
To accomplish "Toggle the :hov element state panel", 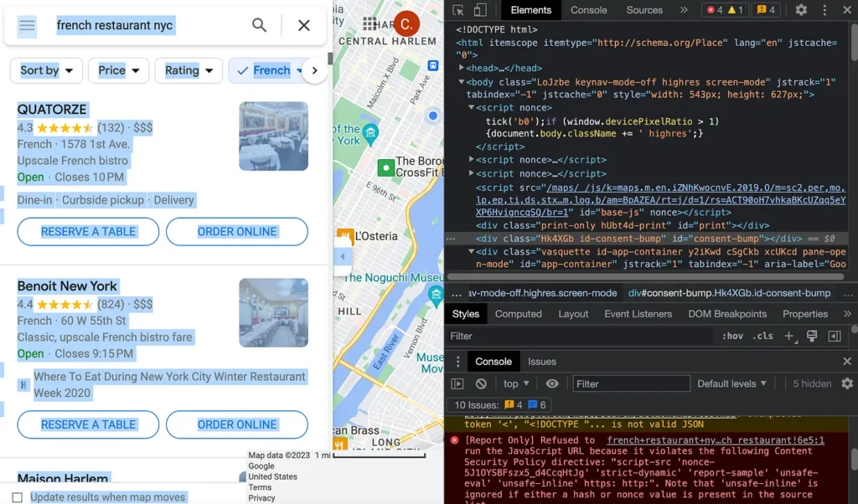I will pyautogui.click(x=732, y=337).
